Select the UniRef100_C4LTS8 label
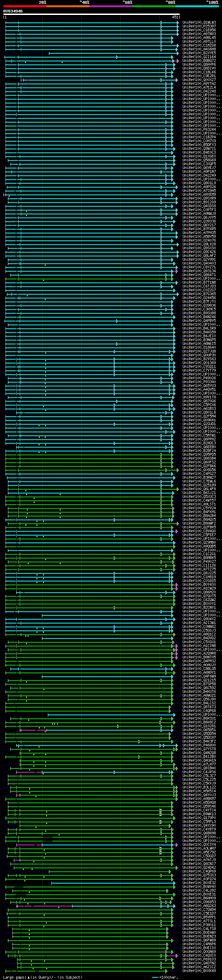 coord(199,929)
